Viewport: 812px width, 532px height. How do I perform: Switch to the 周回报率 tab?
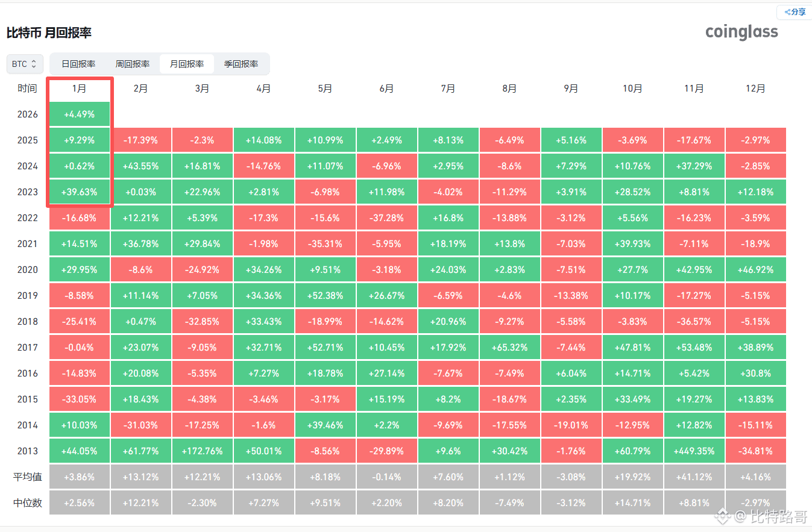coord(132,63)
